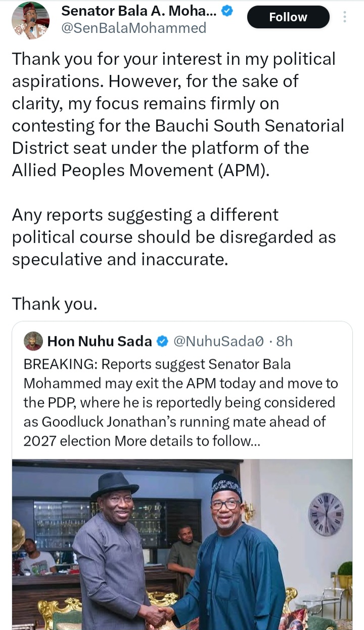364x630 pixels.
Task: Follow Senator Bala A. Mohammed
Action: pos(288,17)
